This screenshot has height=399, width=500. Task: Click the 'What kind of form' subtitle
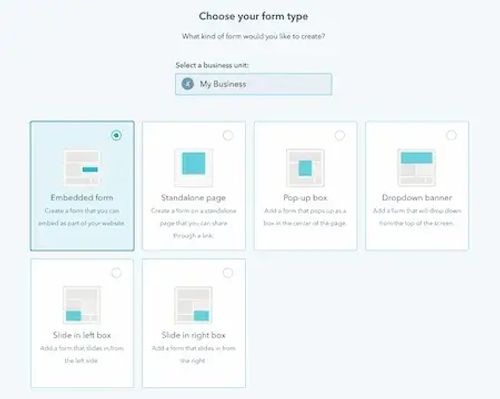click(253, 36)
